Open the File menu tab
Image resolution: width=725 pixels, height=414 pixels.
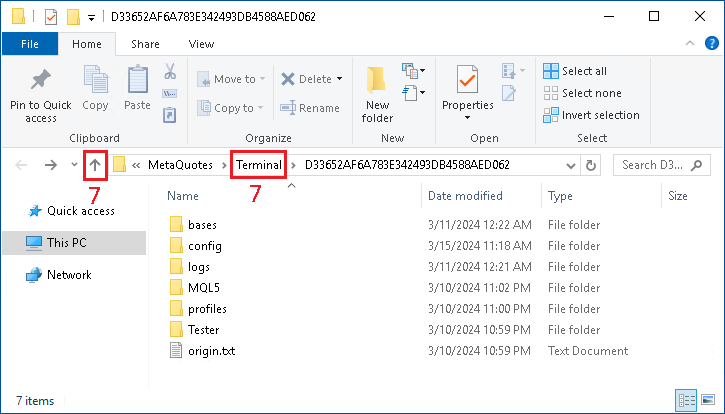30,44
